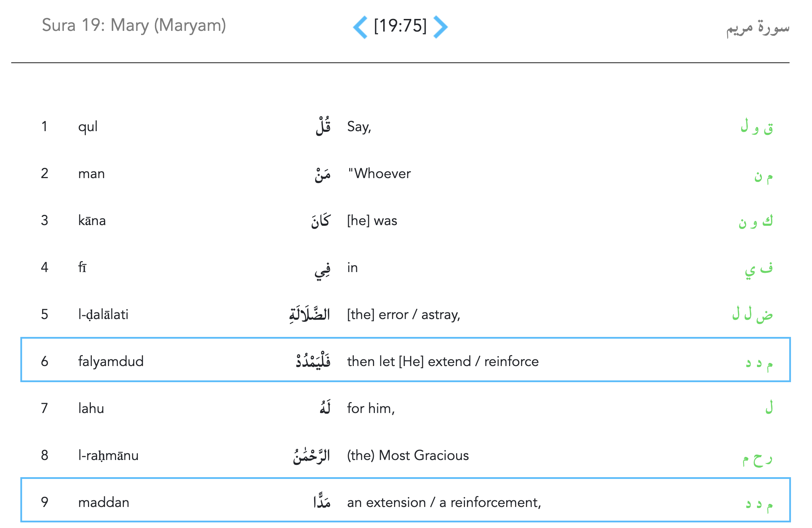Open the root ض ل ل link
Screen dimensions: 812x528
pyautogui.click(x=752, y=314)
